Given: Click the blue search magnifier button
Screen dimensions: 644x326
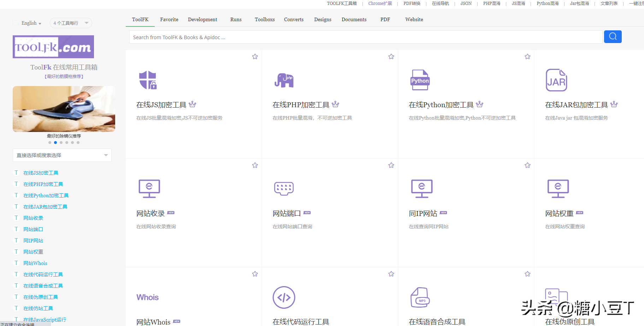Looking at the screenshot, I should 613,37.
